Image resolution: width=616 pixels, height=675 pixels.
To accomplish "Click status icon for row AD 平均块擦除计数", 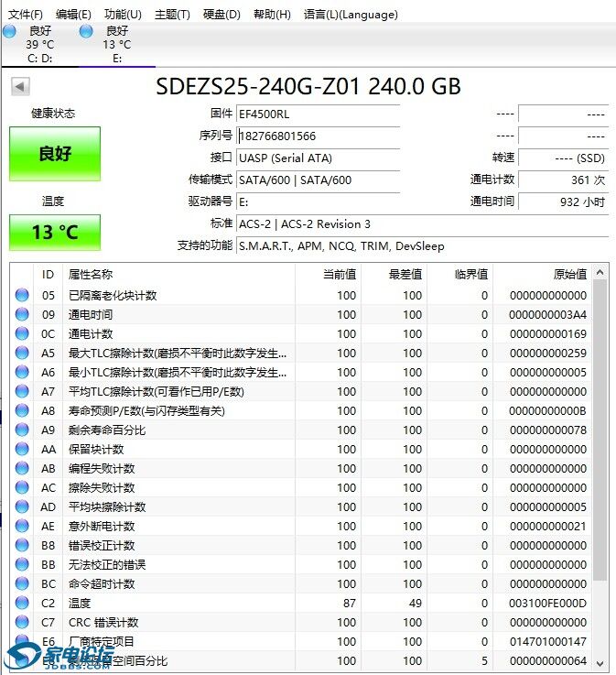I will [22, 506].
